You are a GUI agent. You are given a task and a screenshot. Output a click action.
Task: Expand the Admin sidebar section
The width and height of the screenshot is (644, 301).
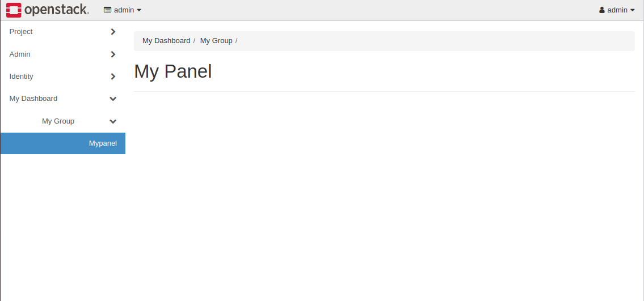(20, 54)
